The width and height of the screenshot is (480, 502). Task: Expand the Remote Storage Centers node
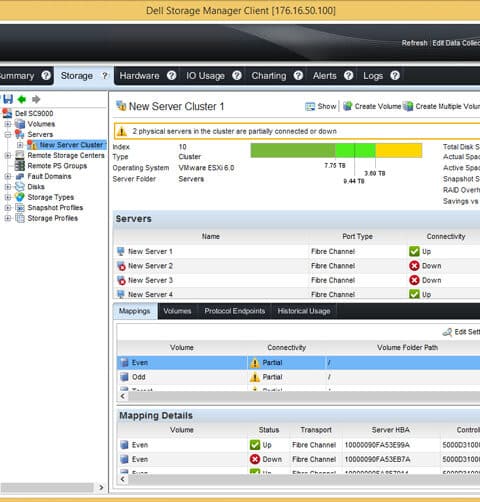(8, 155)
